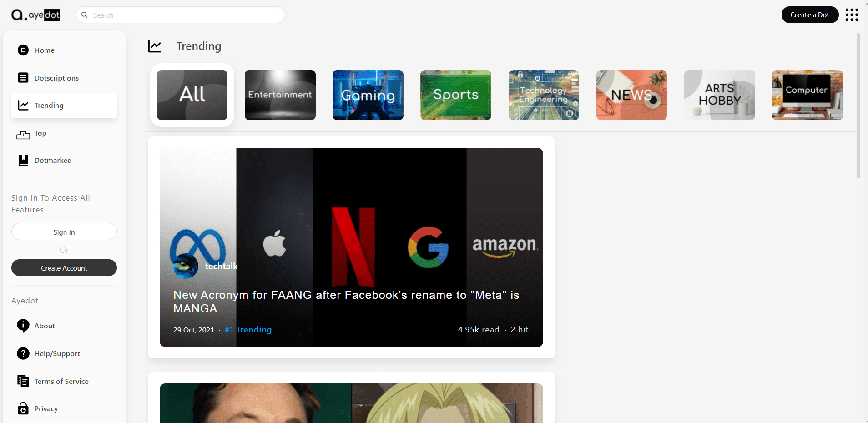The height and width of the screenshot is (423, 868).
Task: Select the Gaming category tile
Action: 368,95
